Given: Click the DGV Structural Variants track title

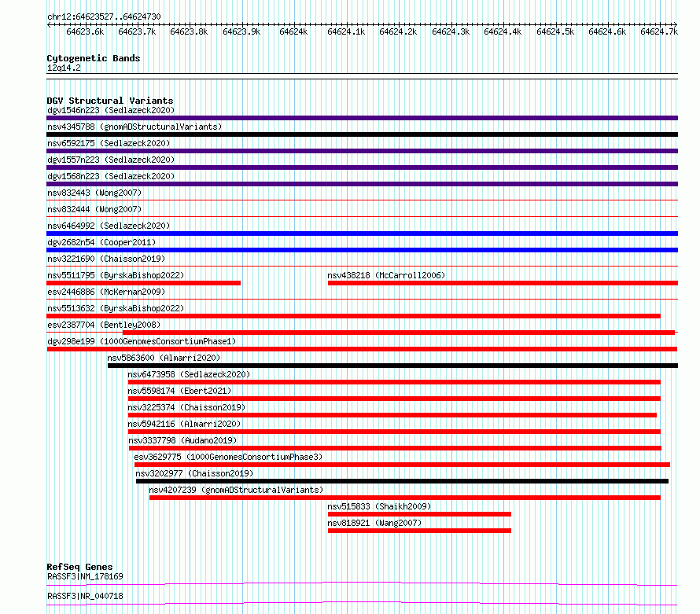Looking at the screenshot, I should (x=110, y=101).
